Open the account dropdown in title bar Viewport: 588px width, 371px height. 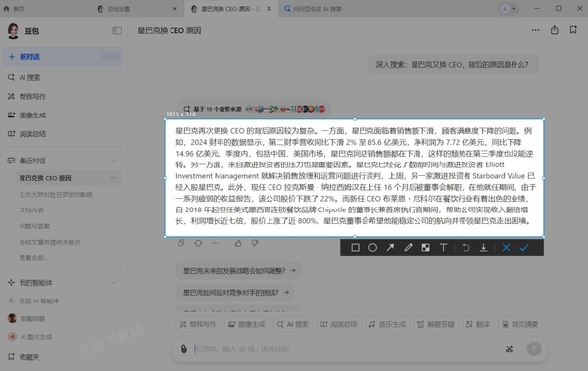509,8
